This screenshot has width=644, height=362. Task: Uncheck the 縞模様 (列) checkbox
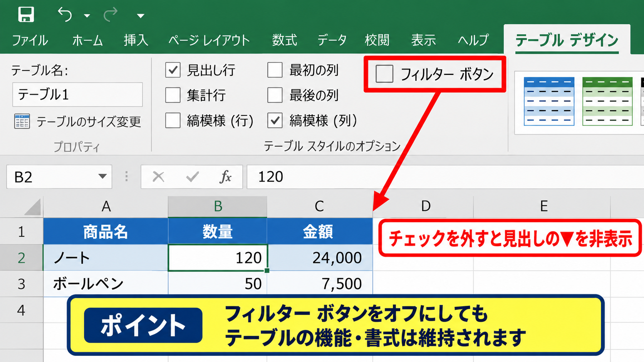coord(275,120)
